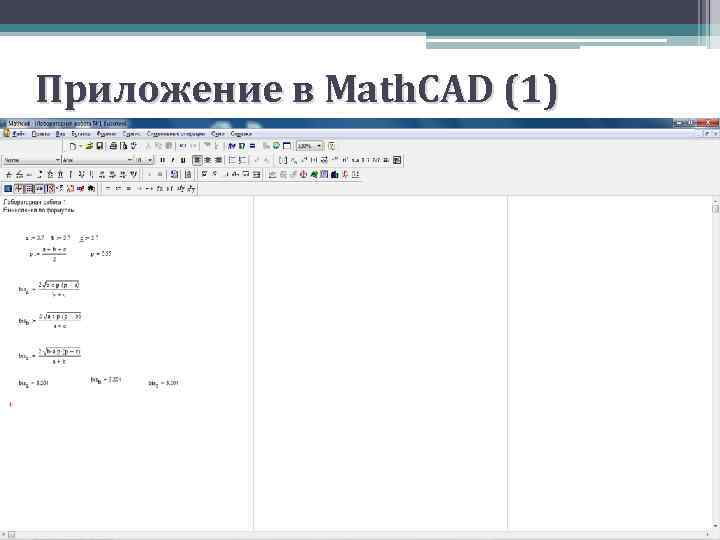Viewport: 720px width, 540px height.
Task: Open the Символьные операции menu
Action: pyautogui.click(x=176, y=134)
